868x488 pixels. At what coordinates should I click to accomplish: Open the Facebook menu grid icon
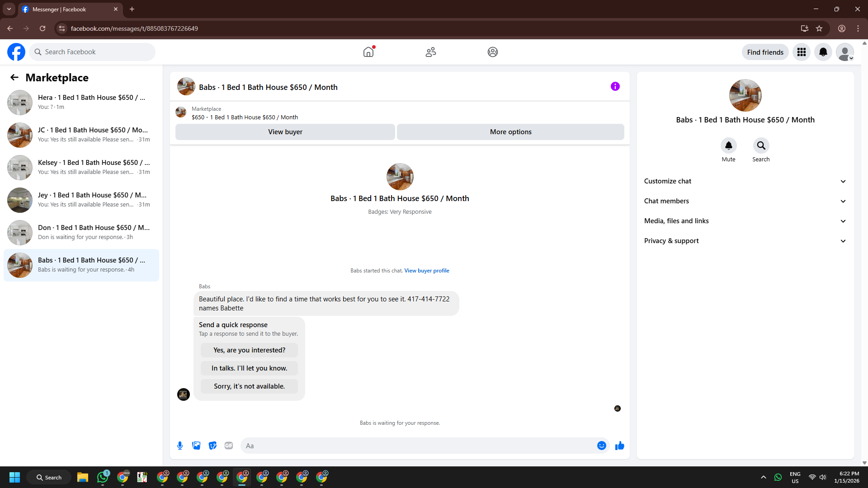coord(801,52)
